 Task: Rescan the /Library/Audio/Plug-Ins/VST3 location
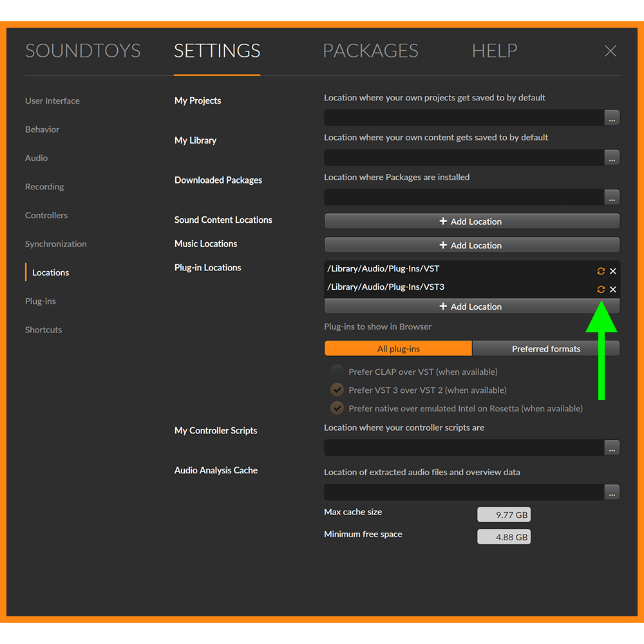click(x=600, y=290)
